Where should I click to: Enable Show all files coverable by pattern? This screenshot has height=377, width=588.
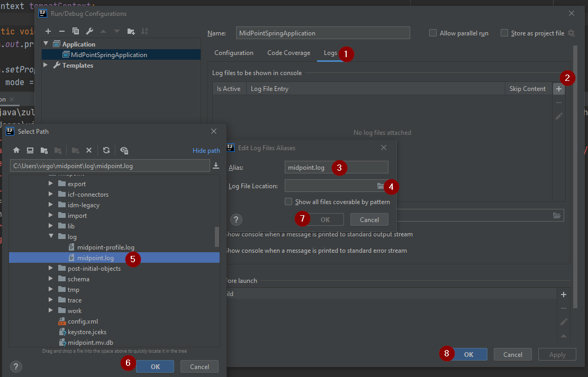point(288,201)
